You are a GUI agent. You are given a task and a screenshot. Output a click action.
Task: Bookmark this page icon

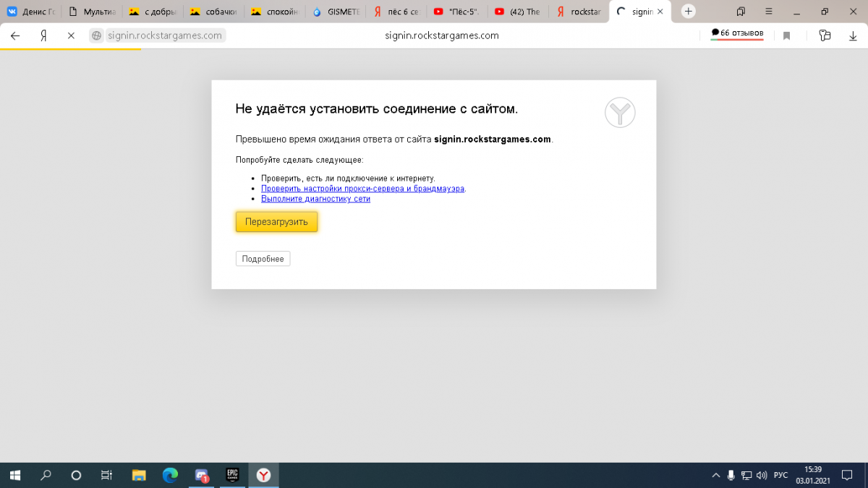pos(786,35)
